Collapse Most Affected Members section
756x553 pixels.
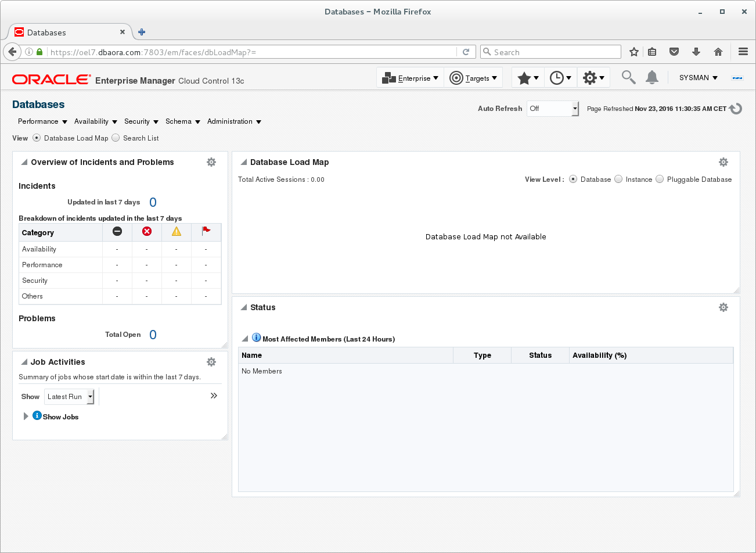click(245, 339)
